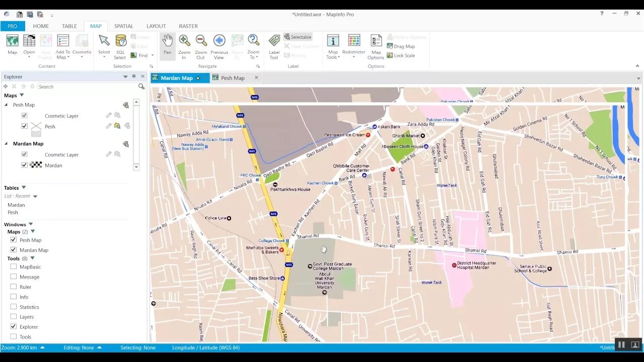The image size is (644, 362).
Task: Toggle the Selectable label button
Action: tap(298, 37)
